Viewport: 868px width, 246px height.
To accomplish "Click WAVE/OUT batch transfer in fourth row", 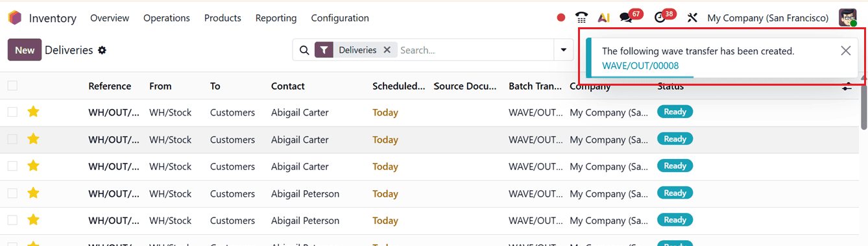I will [536, 193].
